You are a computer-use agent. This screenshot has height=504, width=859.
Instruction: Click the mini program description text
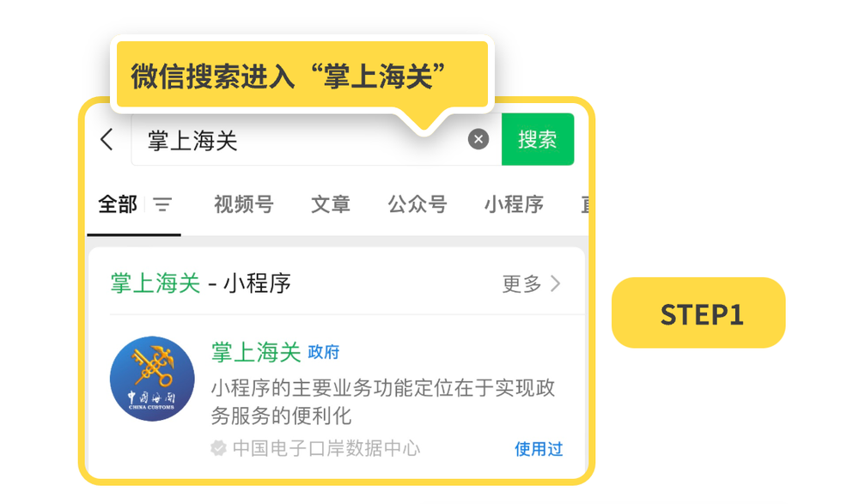tap(383, 402)
